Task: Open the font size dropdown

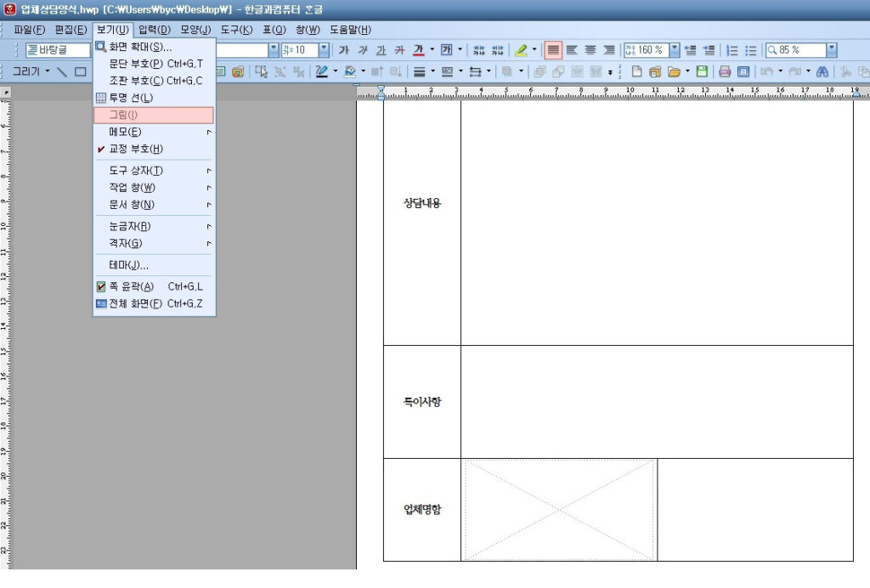Action: [x=324, y=50]
